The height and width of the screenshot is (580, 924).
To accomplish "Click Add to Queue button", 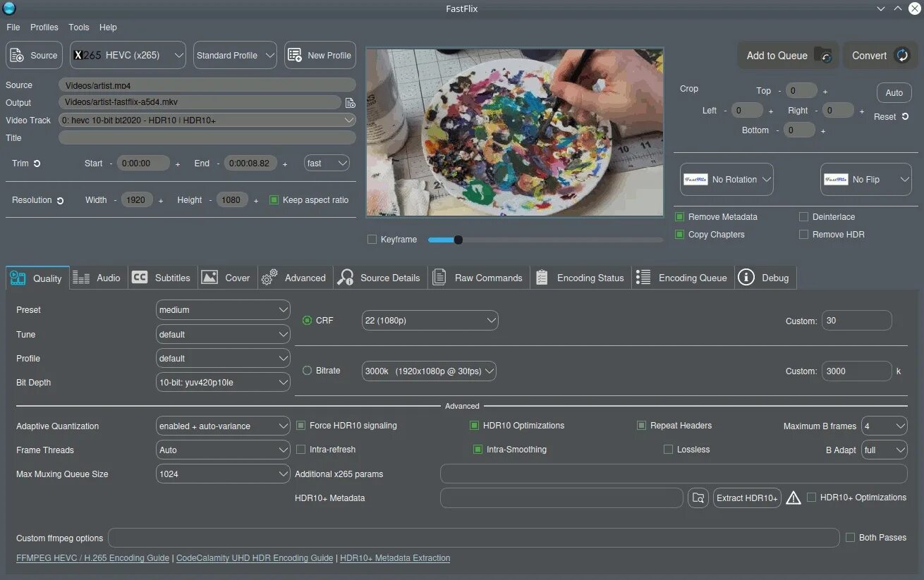I will click(789, 56).
